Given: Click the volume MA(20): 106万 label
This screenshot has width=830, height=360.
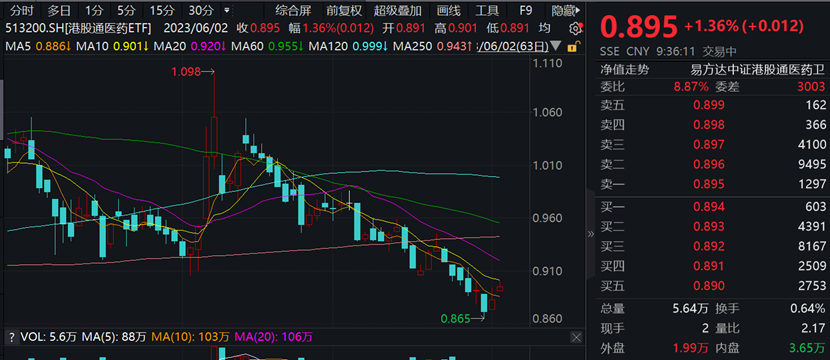Looking at the screenshot, I should [274, 337].
